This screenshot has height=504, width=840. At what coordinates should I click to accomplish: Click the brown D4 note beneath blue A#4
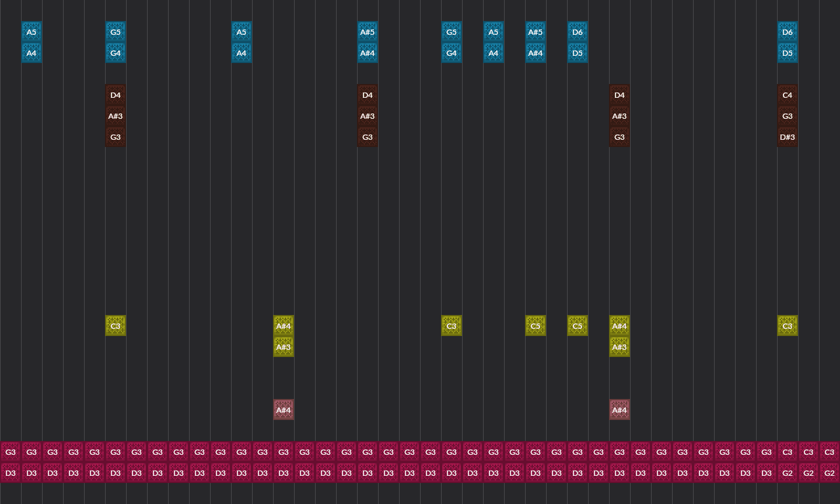coord(367,95)
